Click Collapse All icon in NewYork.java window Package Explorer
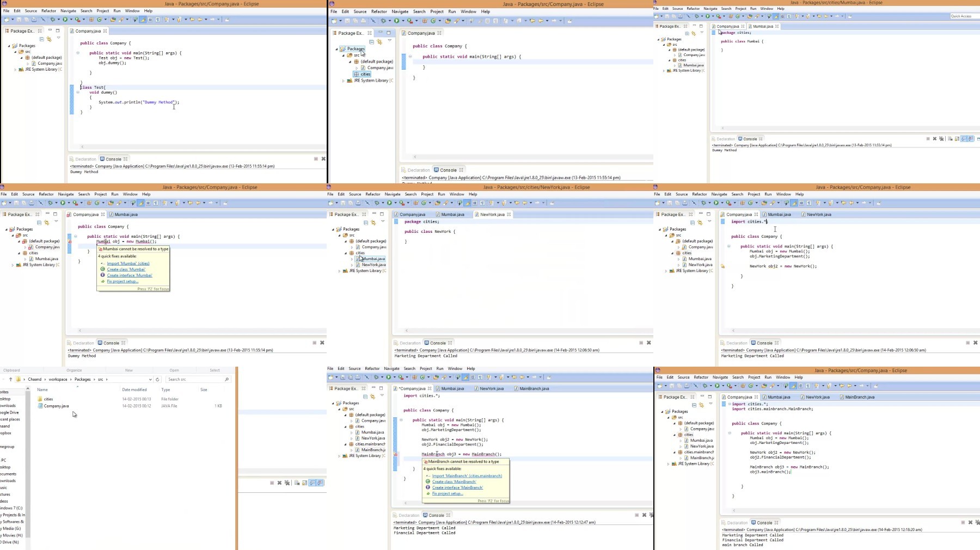This screenshot has height=550, width=980. click(x=366, y=223)
